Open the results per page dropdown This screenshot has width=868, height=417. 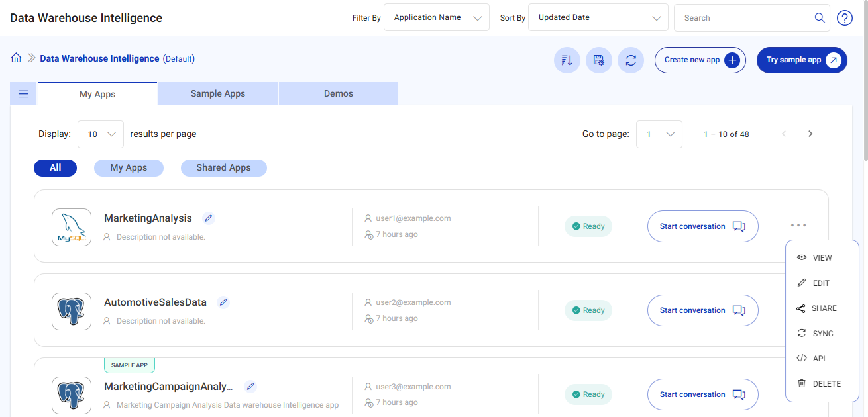[x=100, y=134]
